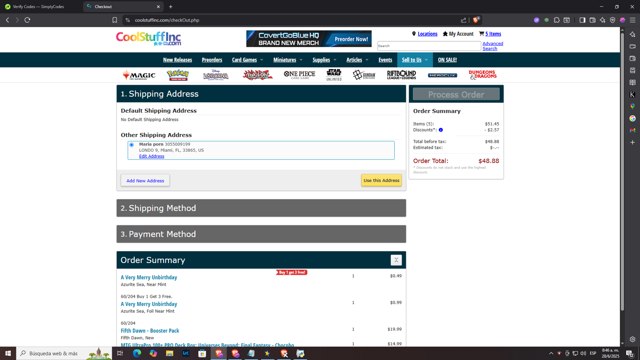Open the Star Wars Unlimited logo
640x360 pixels.
(334, 75)
